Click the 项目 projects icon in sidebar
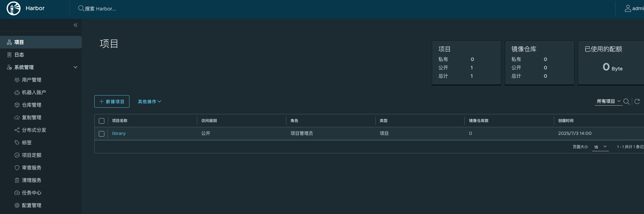Screen dimensions: 644x214 click(x=9, y=42)
